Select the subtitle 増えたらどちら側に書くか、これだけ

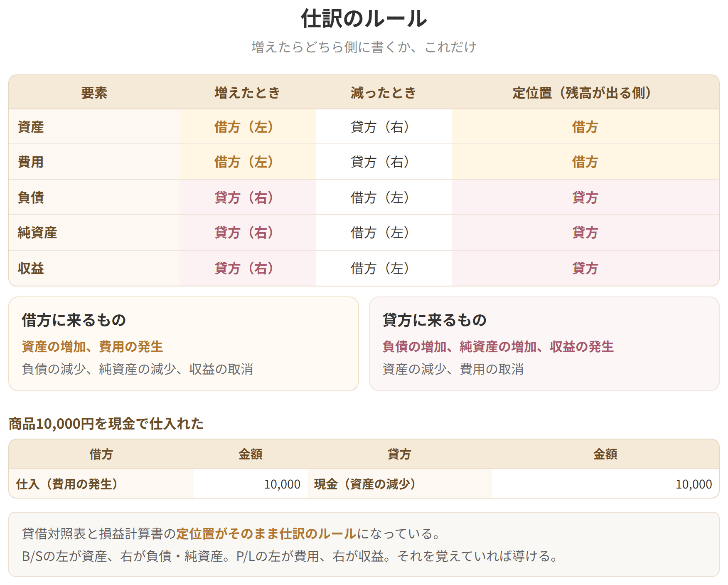364,47
